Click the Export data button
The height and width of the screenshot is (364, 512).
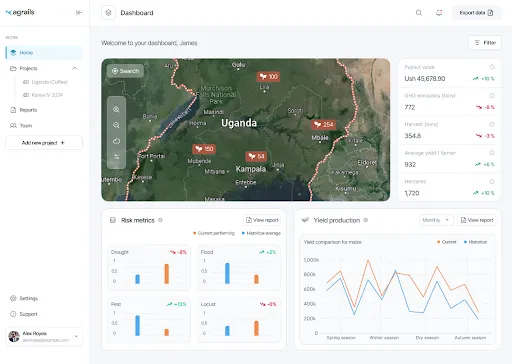tap(476, 13)
